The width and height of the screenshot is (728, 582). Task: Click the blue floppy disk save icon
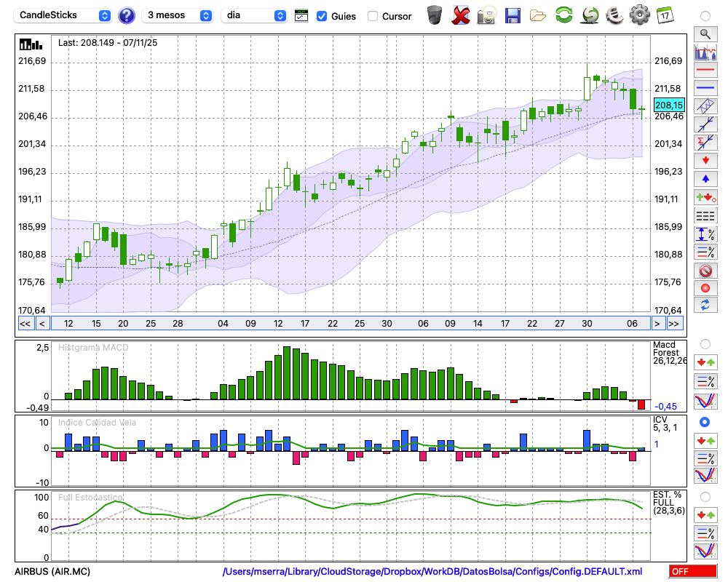tap(513, 15)
